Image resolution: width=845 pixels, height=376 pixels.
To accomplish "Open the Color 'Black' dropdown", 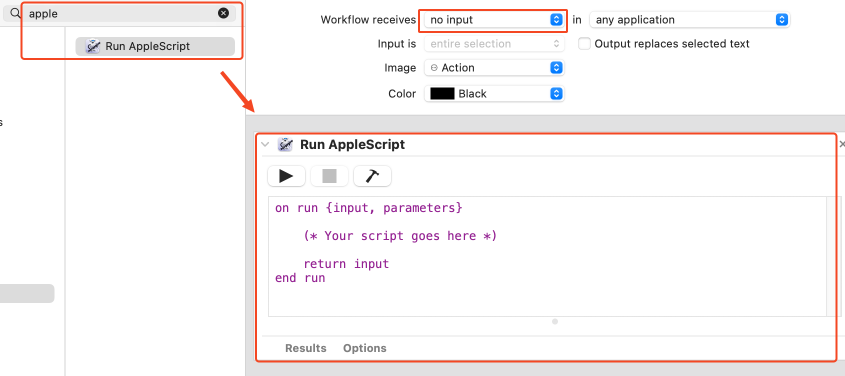I will (494, 94).
